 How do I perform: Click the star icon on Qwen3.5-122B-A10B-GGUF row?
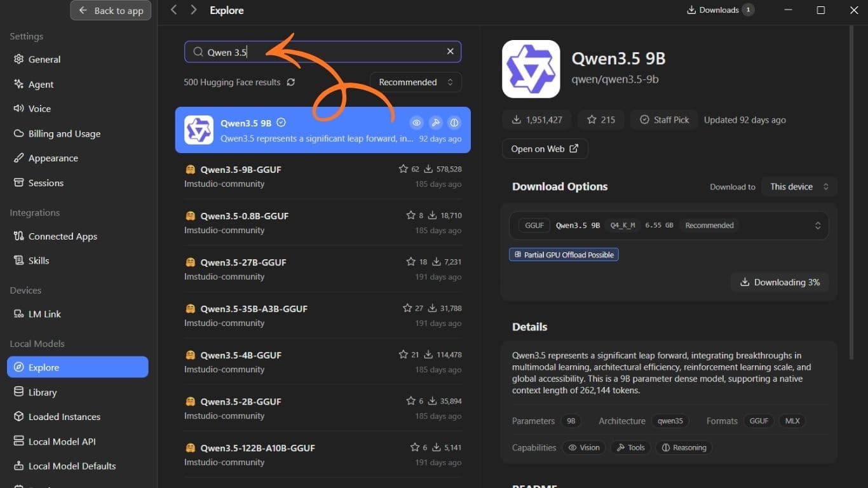coord(415,447)
